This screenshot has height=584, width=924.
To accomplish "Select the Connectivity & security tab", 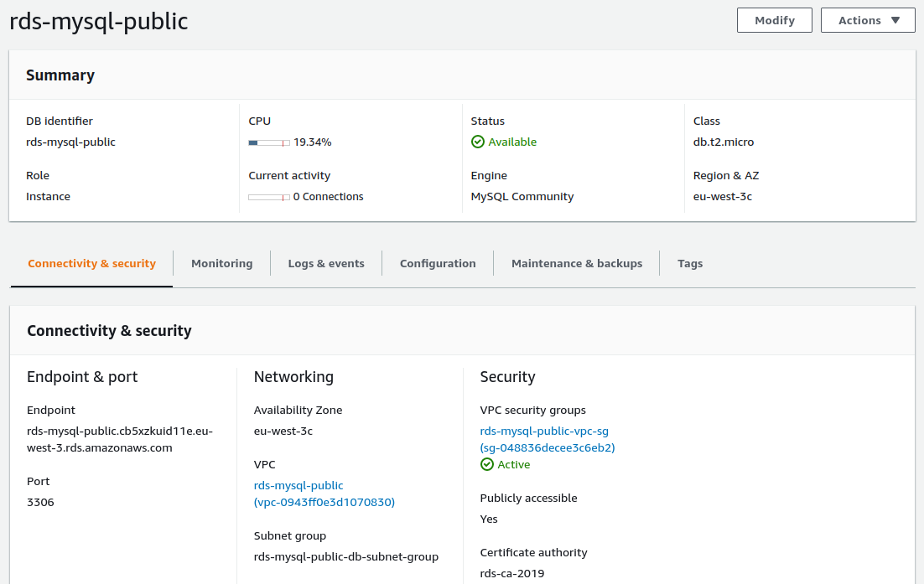I will [x=92, y=264].
